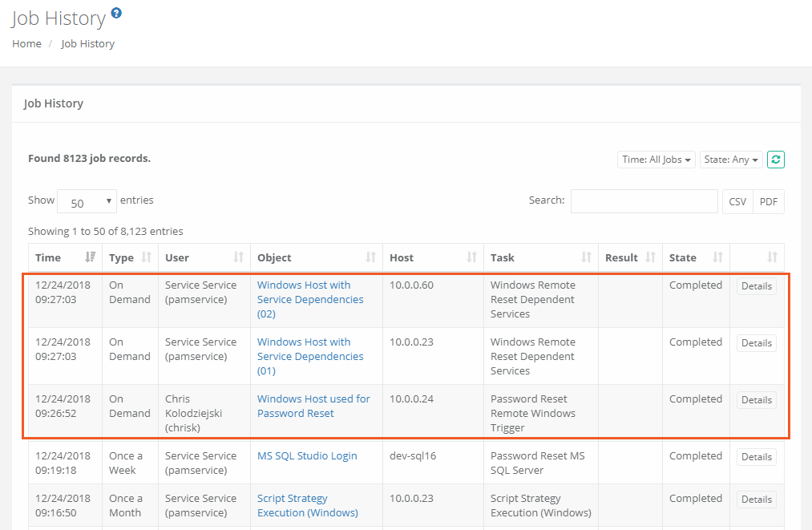Click inside the Search field

point(644,201)
